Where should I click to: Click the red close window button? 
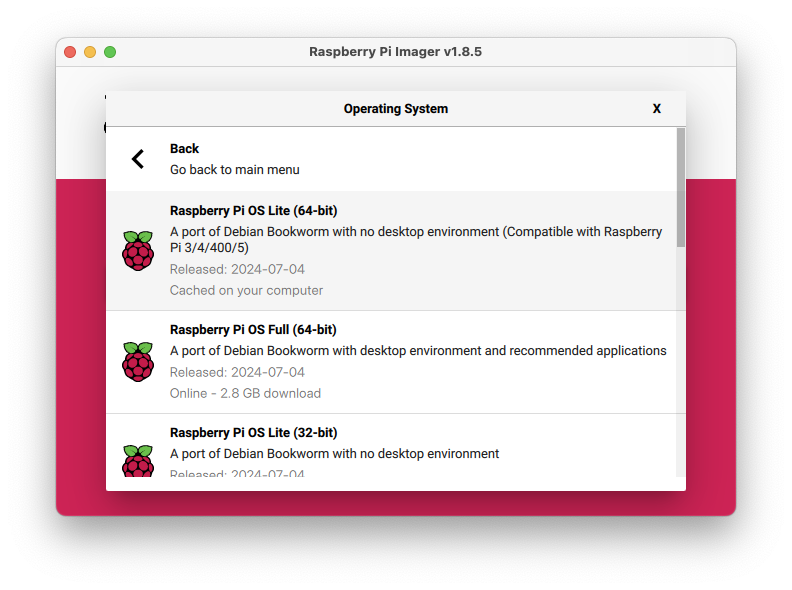70,52
